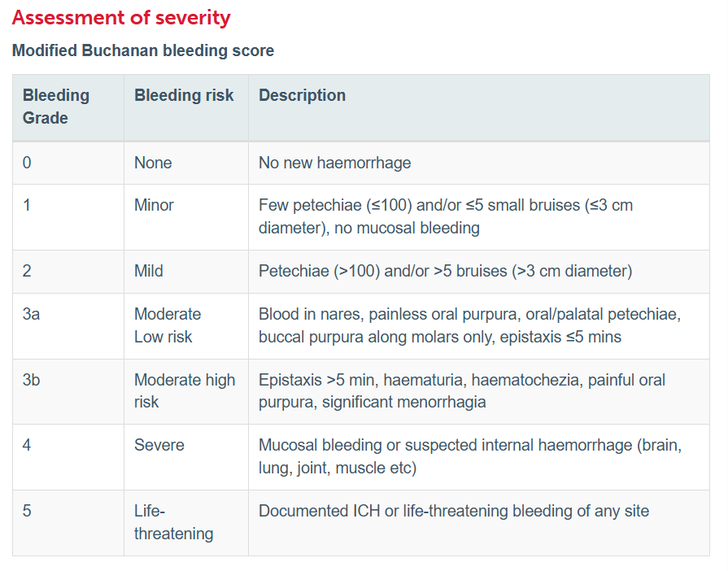Click the 'Life-threatening' risk cell

click(186, 523)
